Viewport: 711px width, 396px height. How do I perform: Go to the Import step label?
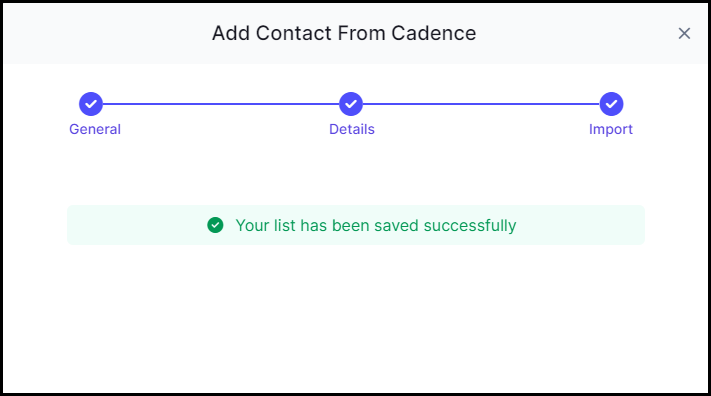coord(611,130)
